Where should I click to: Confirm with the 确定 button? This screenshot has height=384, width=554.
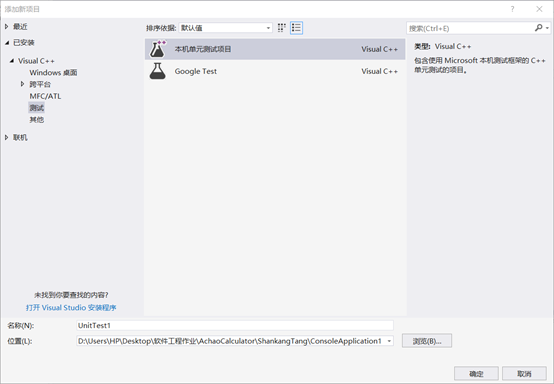pos(476,373)
